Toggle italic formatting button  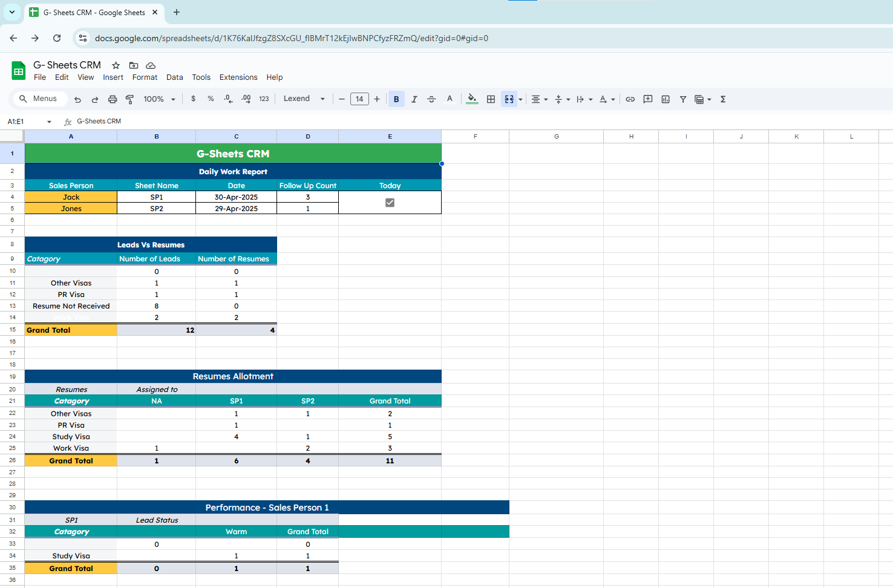click(414, 99)
